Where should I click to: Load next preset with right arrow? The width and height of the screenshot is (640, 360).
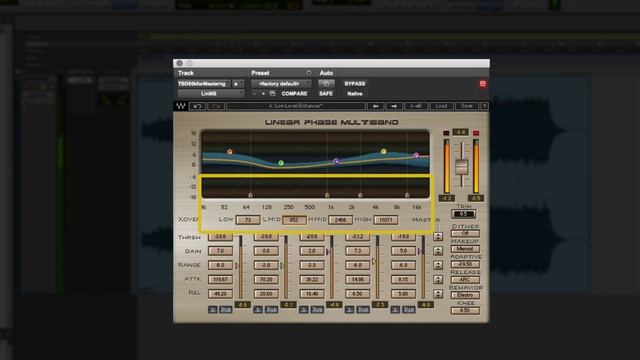click(x=394, y=106)
